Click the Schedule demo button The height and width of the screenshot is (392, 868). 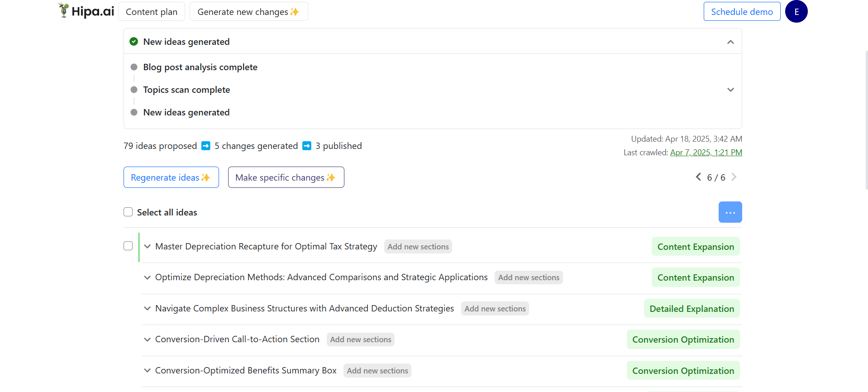click(x=742, y=12)
